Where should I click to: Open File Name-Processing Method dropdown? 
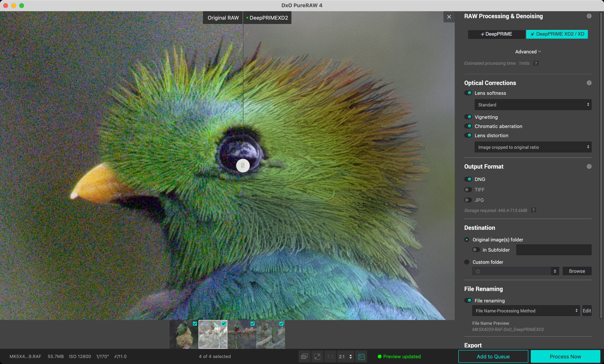coord(526,310)
